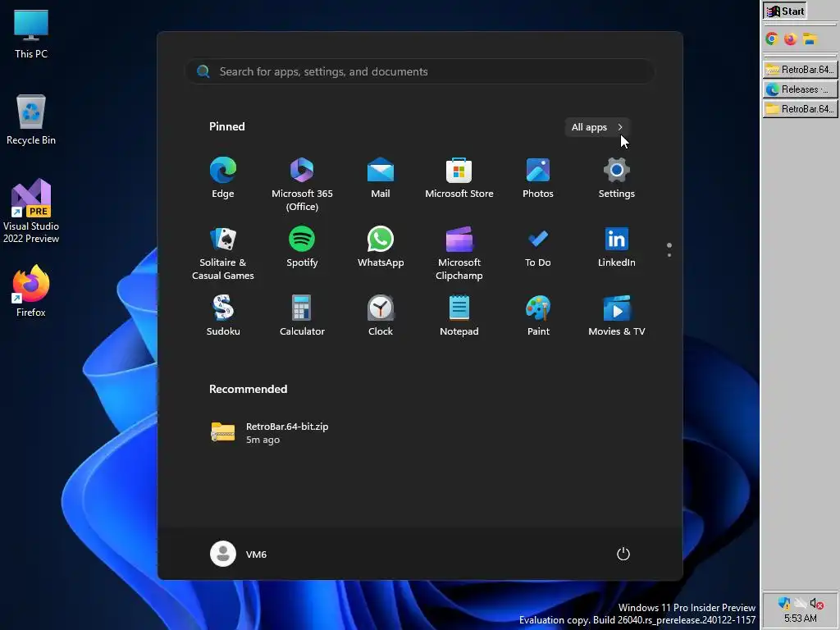Open Notepad
The width and height of the screenshot is (840, 630).
(x=459, y=316)
